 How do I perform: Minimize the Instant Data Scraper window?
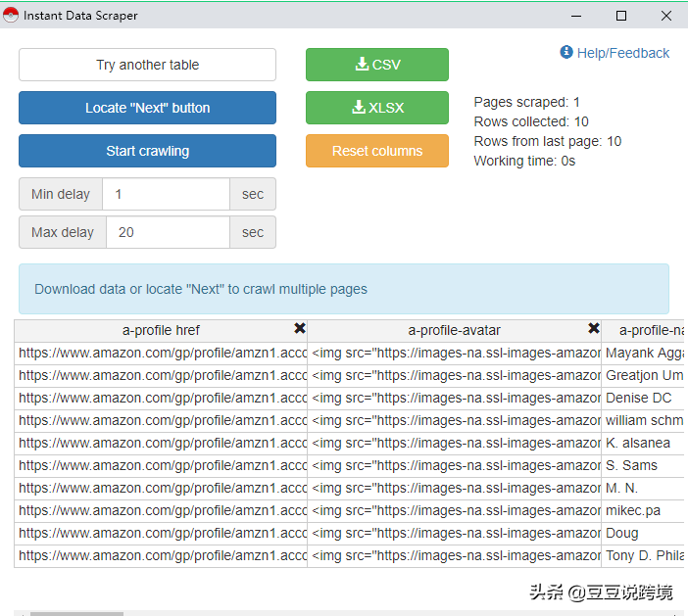tap(576, 16)
